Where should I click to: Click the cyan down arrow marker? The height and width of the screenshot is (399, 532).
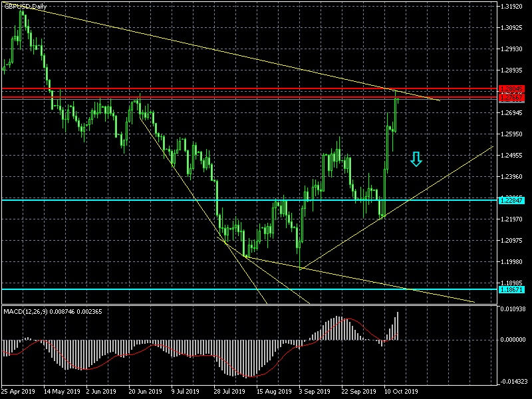(416, 159)
